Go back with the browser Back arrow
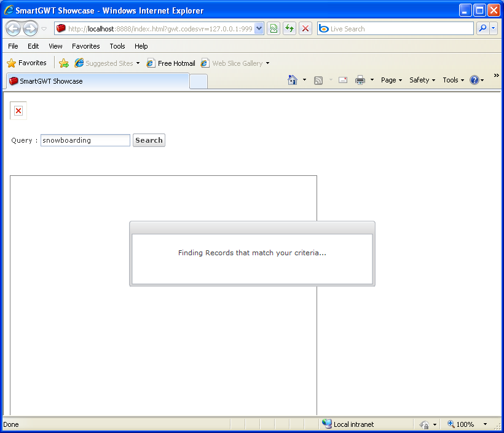 (13, 29)
